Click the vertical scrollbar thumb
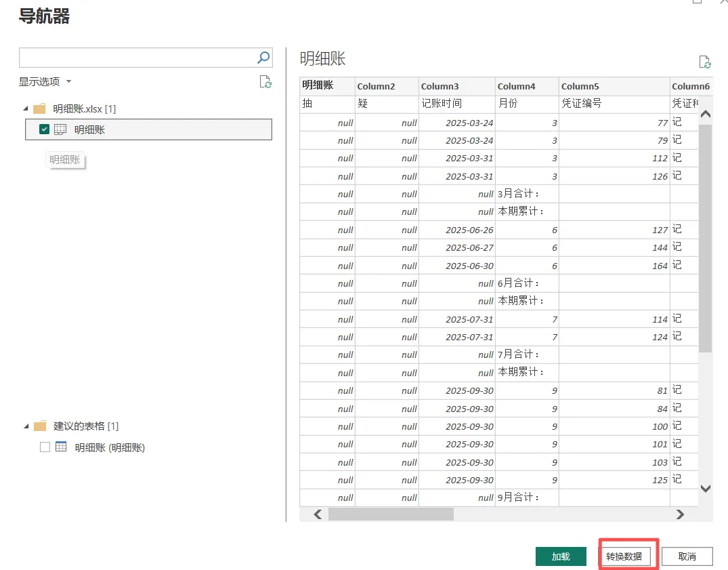 pos(705,238)
